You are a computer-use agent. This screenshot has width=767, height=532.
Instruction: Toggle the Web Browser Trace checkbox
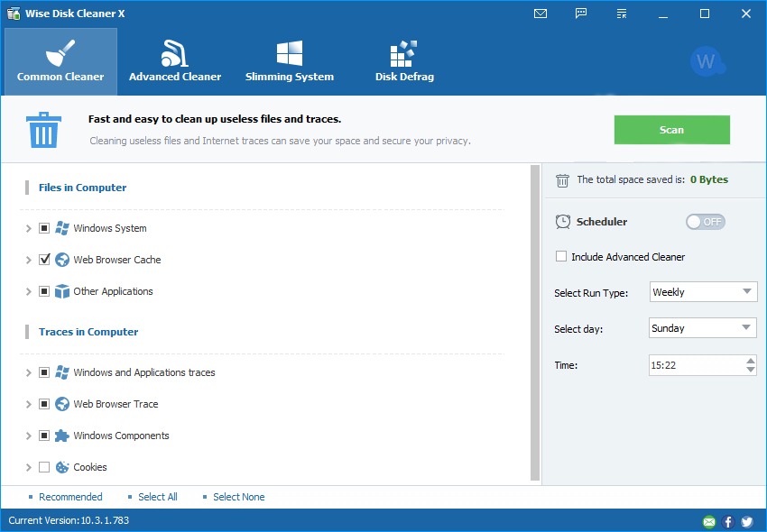(x=44, y=404)
